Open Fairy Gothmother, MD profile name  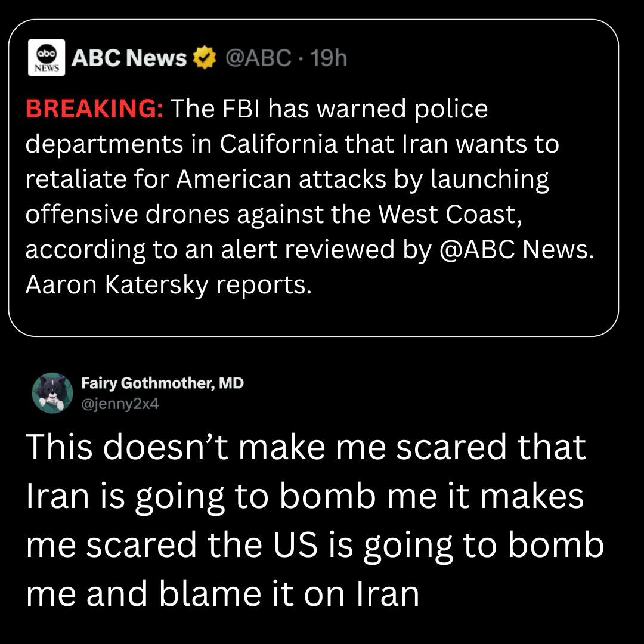pos(162,383)
